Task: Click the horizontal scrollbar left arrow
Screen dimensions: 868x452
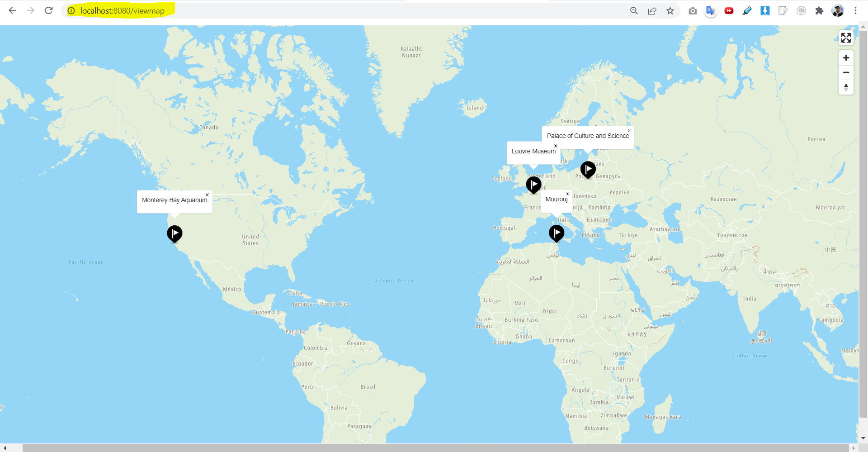Action: (x=5, y=448)
